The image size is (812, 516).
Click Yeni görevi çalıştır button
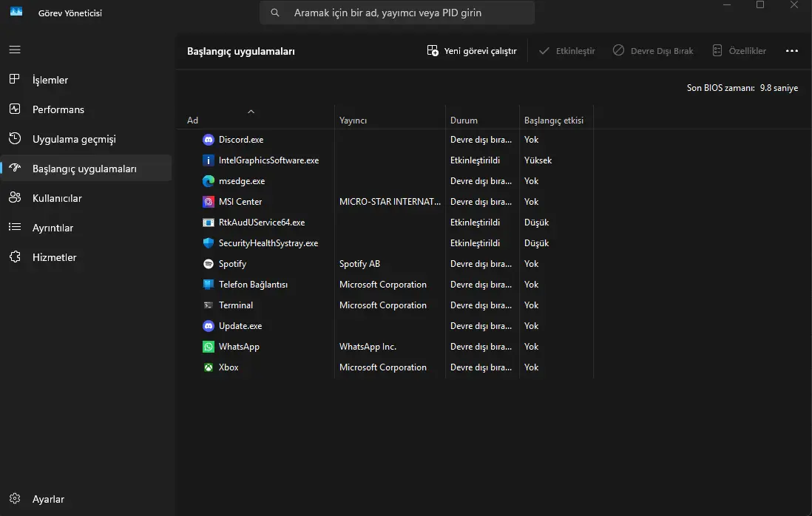[472, 51]
